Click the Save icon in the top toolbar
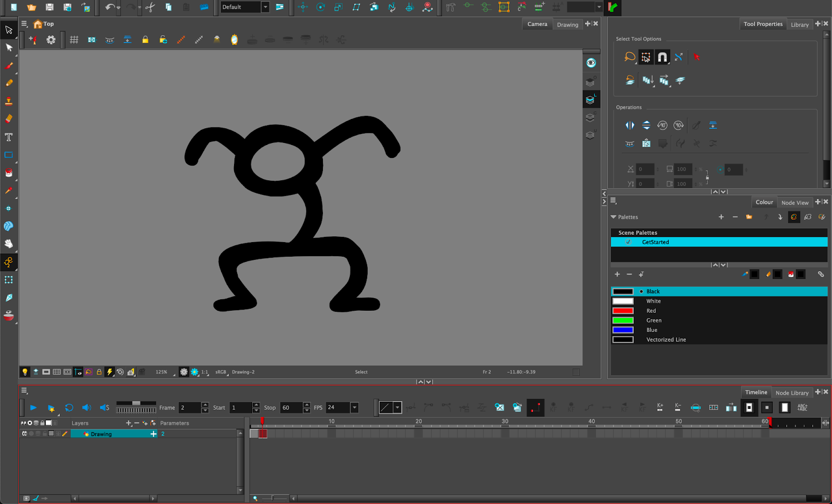 coord(49,7)
